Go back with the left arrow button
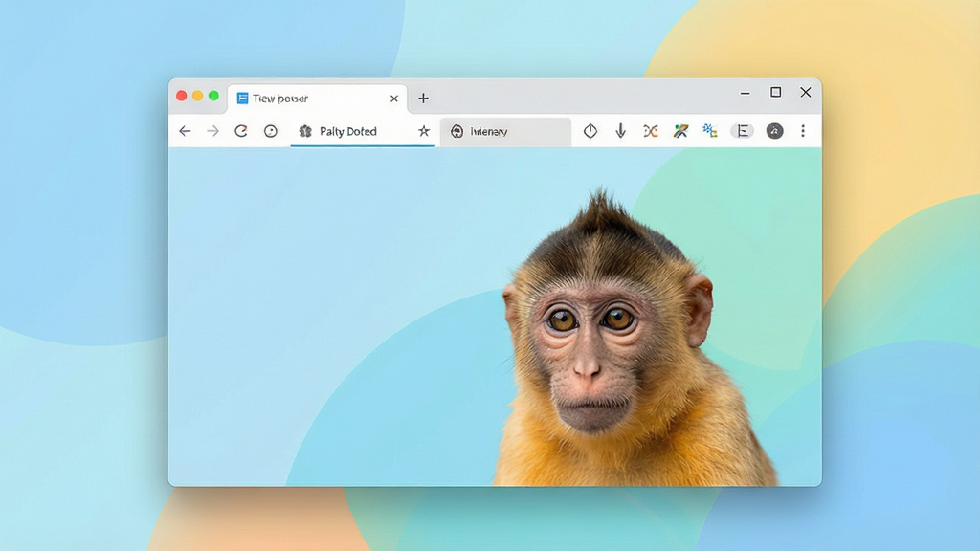980x551 pixels. tap(185, 131)
